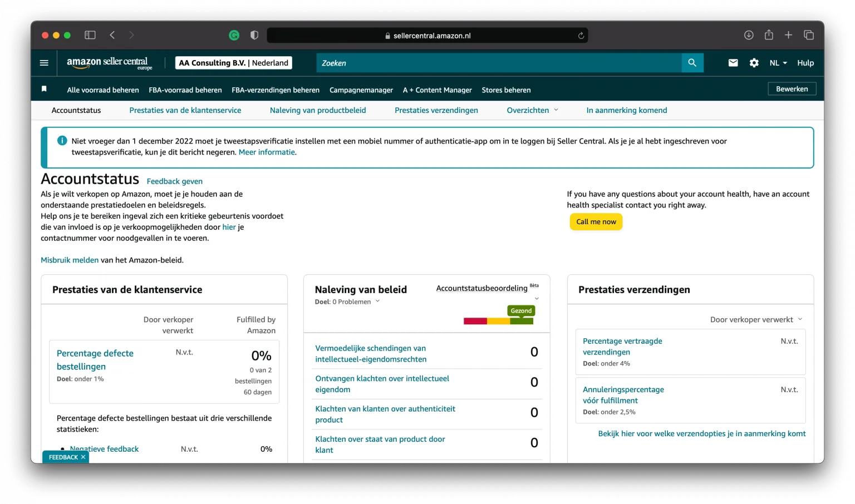Click Misbruik melden link

70,260
